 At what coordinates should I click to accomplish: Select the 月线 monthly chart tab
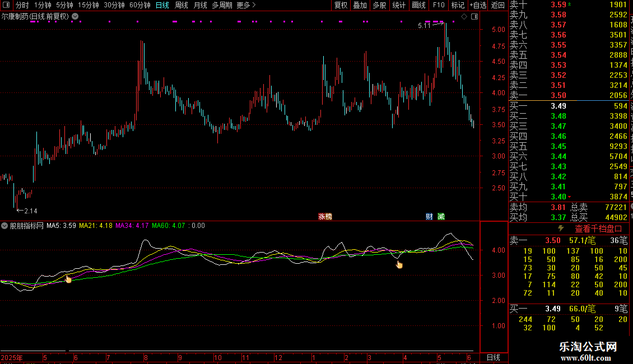pyautogui.click(x=200, y=5)
